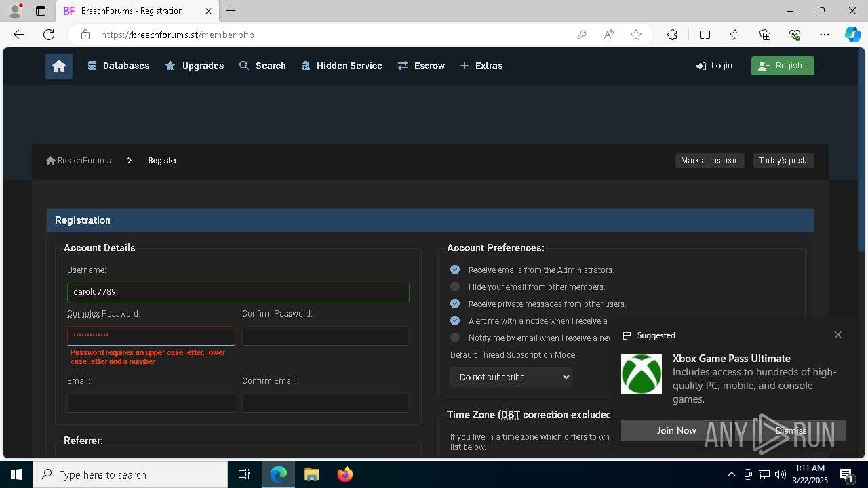Screen dimensions: 868x488
Task: Open Browser essentials icon
Action: click(795, 35)
